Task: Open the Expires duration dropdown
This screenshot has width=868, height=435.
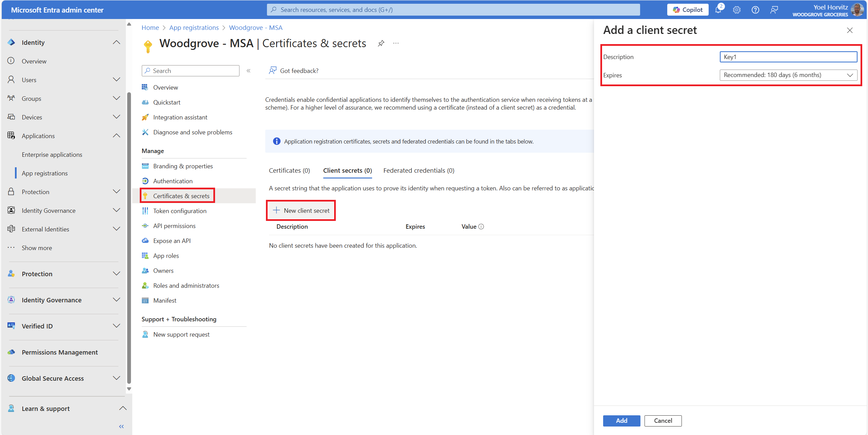Action: [x=788, y=75]
